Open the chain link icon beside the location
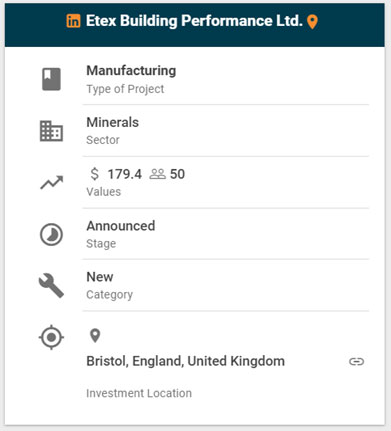Screen dimensions: 391x431 356,361
